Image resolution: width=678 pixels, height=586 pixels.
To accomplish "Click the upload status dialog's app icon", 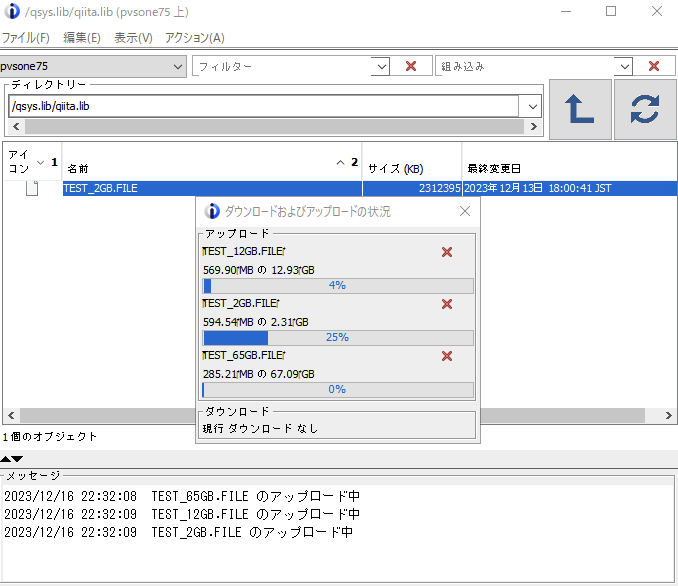I will point(211,211).
